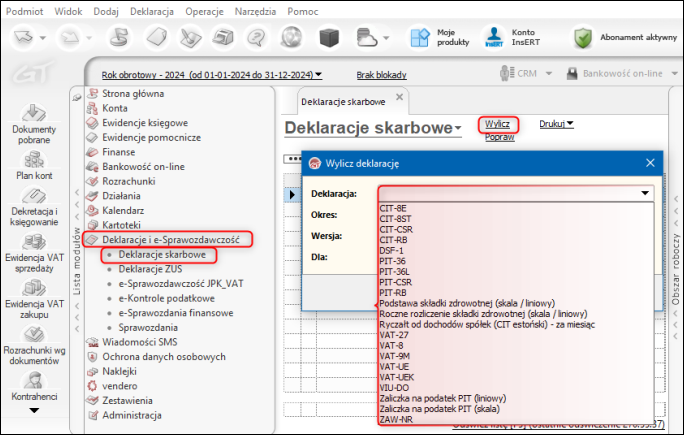Viewport: 684px width, 435px height.
Task: Click the Moje produkty icon
Action: pyautogui.click(x=420, y=38)
